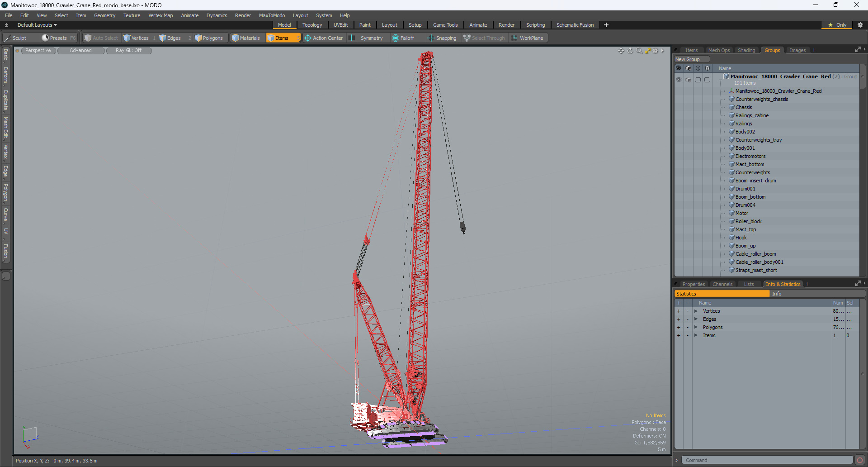Click into the Command input field
This screenshot has width=868, height=467.
click(x=767, y=460)
